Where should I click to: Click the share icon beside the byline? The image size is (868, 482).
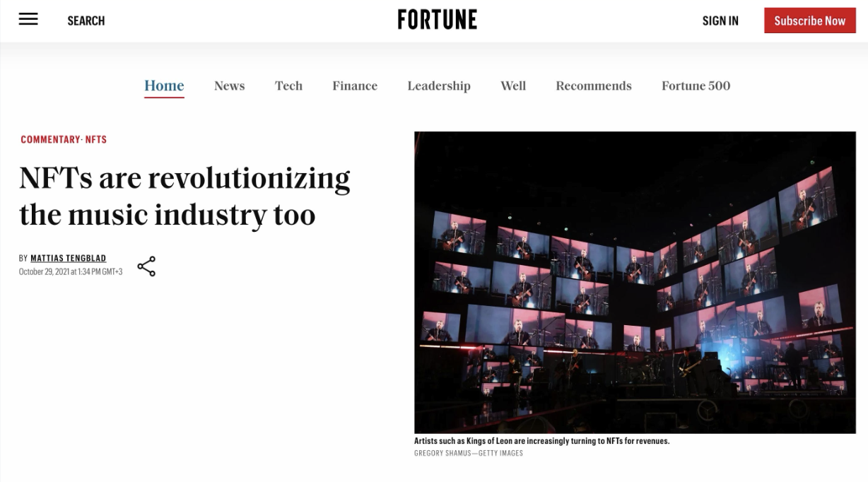coord(146,266)
